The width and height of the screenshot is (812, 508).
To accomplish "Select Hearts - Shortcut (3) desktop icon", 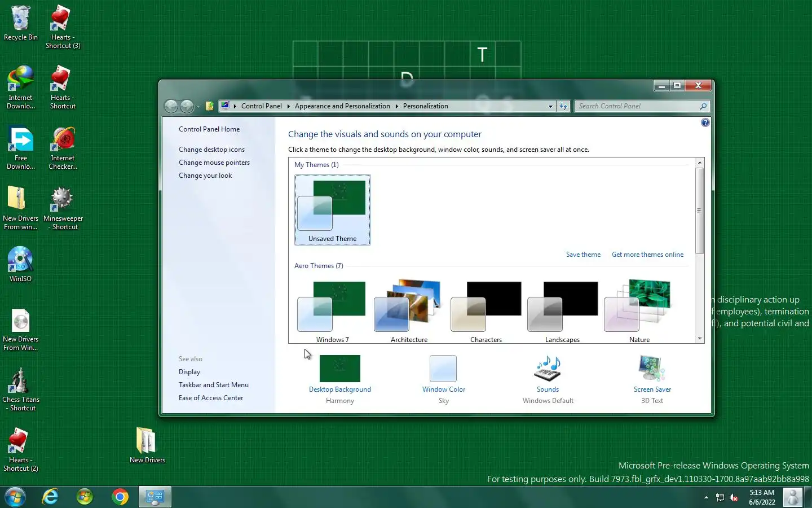I will (x=63, y=27).
